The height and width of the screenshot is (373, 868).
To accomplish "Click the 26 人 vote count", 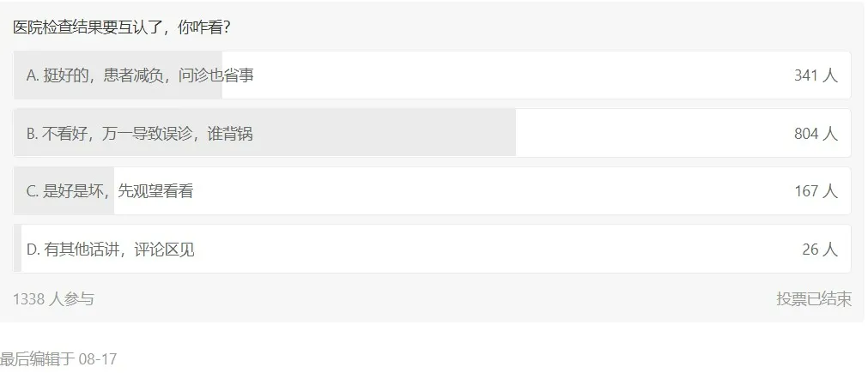I will (x=819, y=250).
